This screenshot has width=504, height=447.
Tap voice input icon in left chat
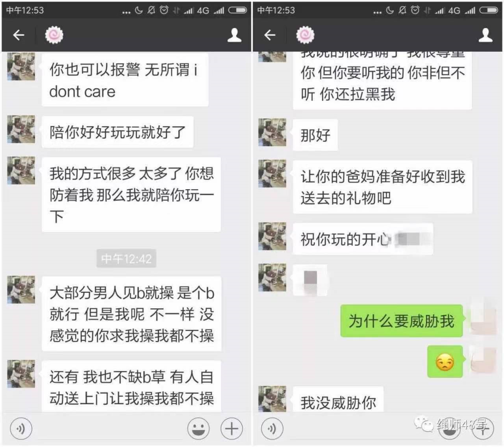tap(21, 429)
